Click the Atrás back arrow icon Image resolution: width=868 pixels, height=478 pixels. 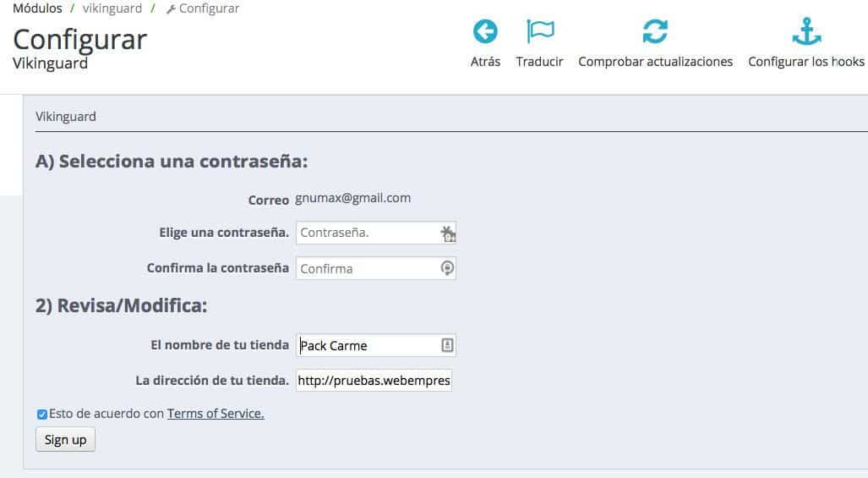point(485,31)
